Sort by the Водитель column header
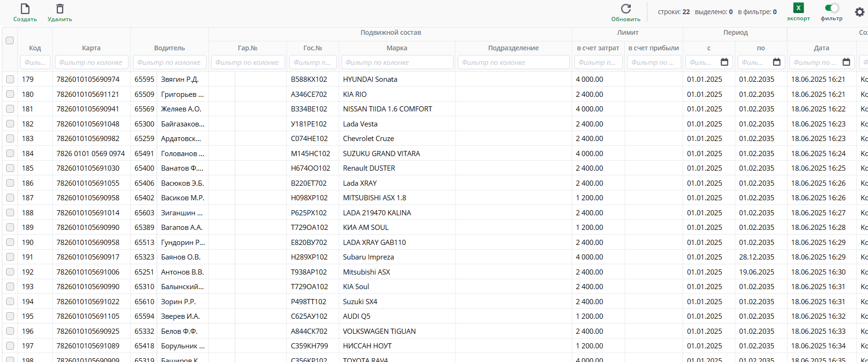Image resolution: width=868 pixels, height=362 pixels. pos(169,48)
